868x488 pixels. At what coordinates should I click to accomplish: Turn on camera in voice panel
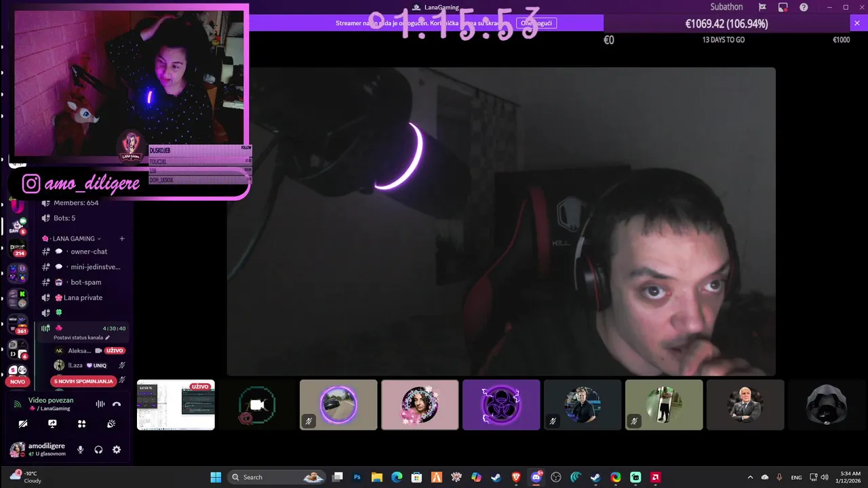tap(23, 424)
